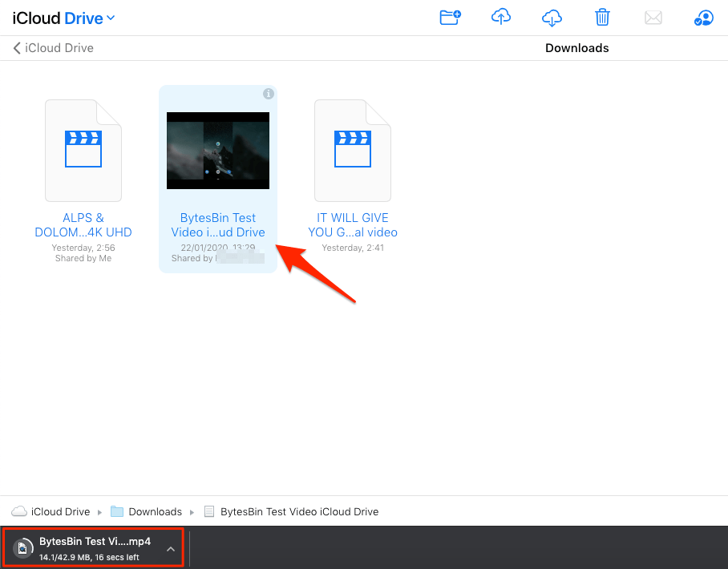Click BytesBin Test Video iCloud Drive in path bar
728x569 pixels.
pos(300,511)
